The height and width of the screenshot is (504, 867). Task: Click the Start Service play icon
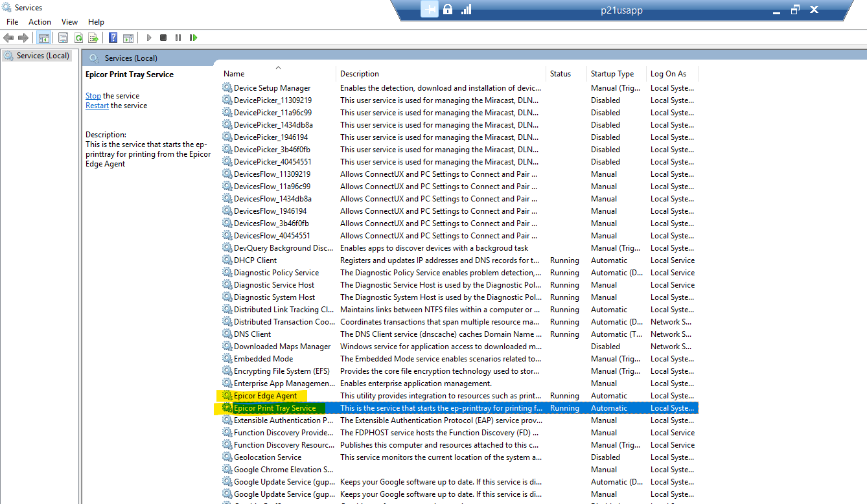[149, 38]
